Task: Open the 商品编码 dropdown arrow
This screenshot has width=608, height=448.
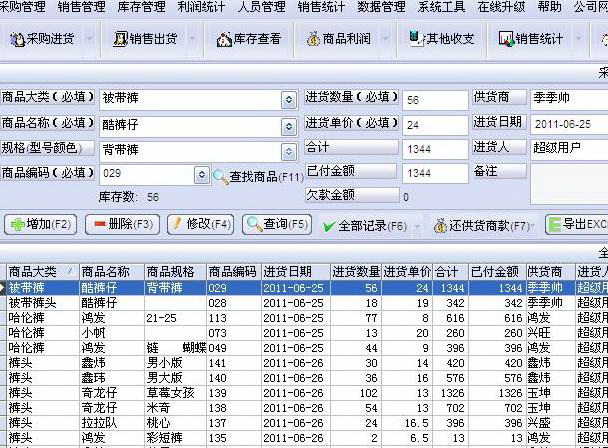Action: click(200, 175)
